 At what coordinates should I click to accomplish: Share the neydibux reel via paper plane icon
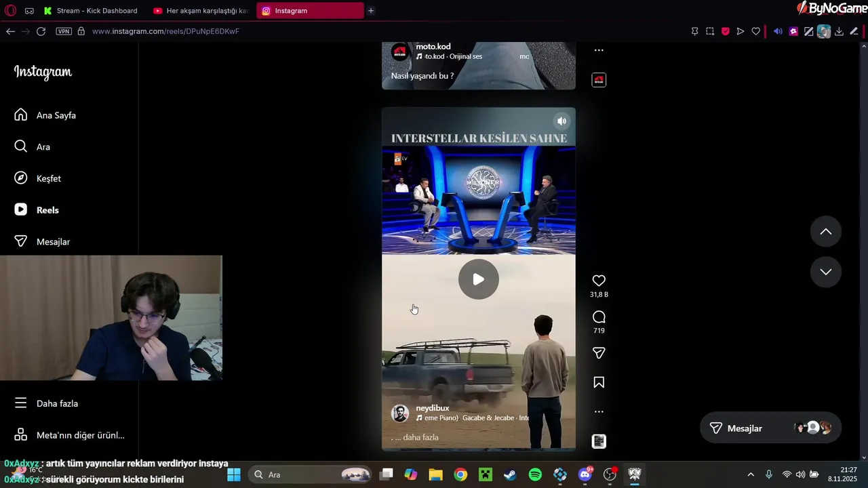pos(599,353)
